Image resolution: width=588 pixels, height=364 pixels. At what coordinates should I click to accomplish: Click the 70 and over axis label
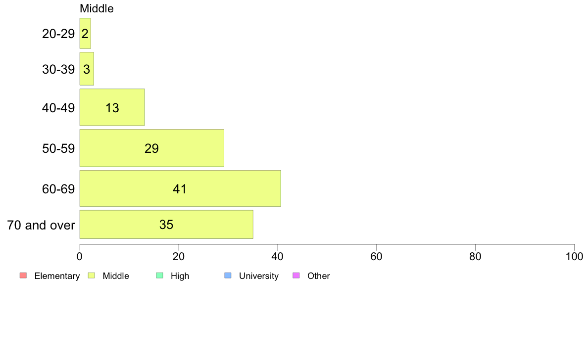41,225
